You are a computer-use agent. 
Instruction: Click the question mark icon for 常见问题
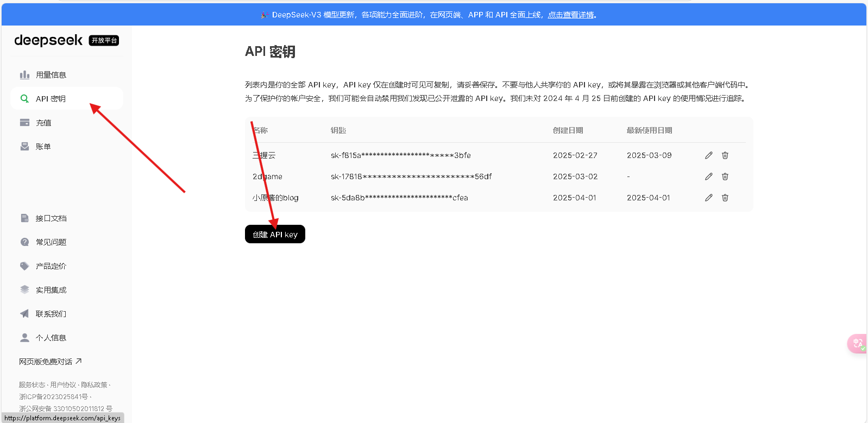pyautogui.click(x=24, y=242)
